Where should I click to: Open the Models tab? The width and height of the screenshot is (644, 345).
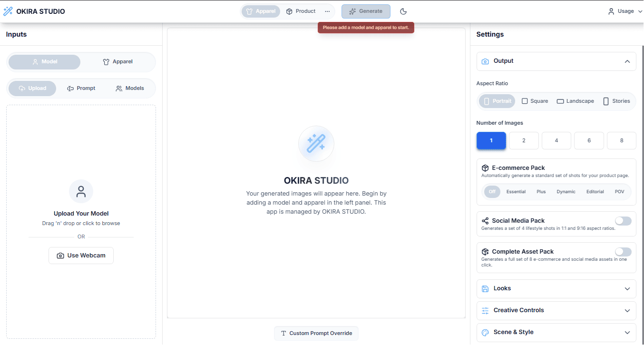click(x=130, y=89)
